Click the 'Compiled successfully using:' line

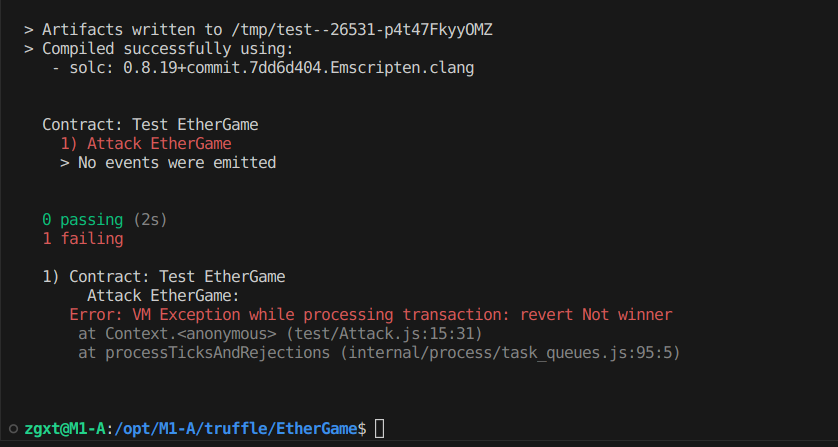(159, 49)
